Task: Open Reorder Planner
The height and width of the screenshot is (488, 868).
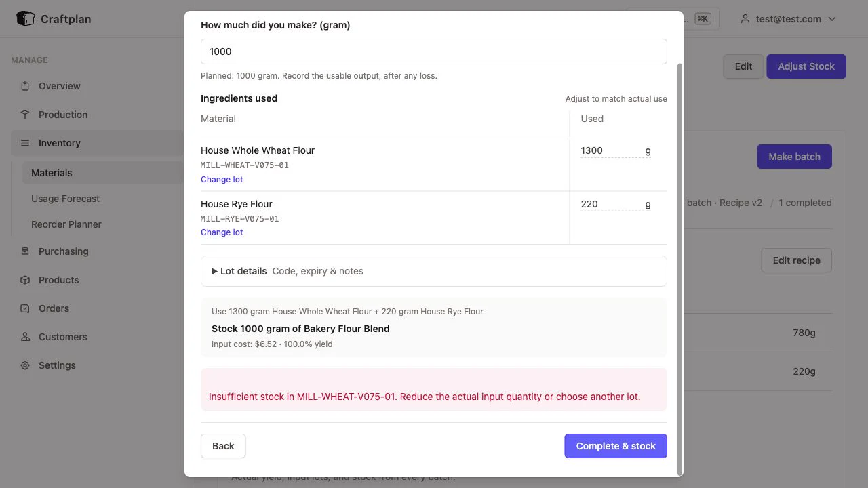Action: pos(66,224)
